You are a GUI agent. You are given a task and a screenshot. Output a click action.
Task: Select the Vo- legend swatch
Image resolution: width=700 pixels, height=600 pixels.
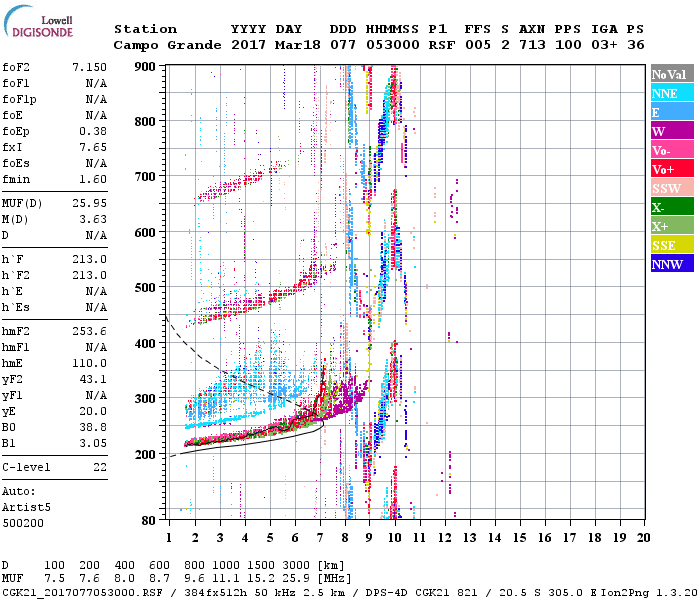(x=672, y=150)
